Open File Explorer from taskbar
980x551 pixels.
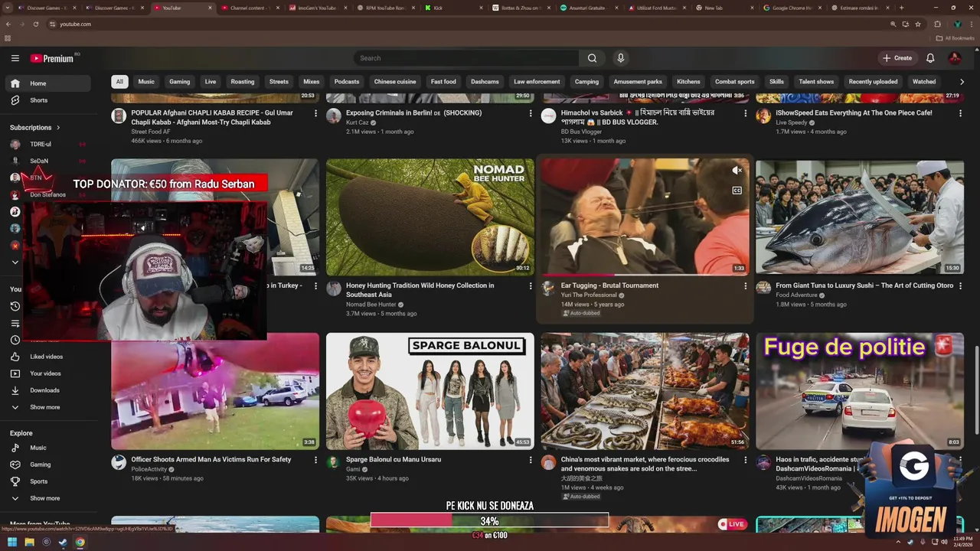(x=29, y=543)
